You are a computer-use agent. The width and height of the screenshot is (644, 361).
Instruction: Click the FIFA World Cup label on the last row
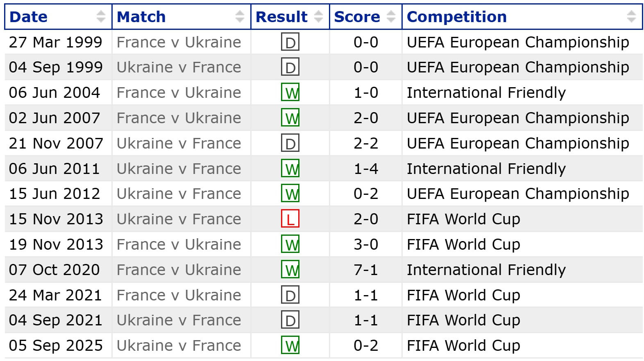tap(463, 345)
